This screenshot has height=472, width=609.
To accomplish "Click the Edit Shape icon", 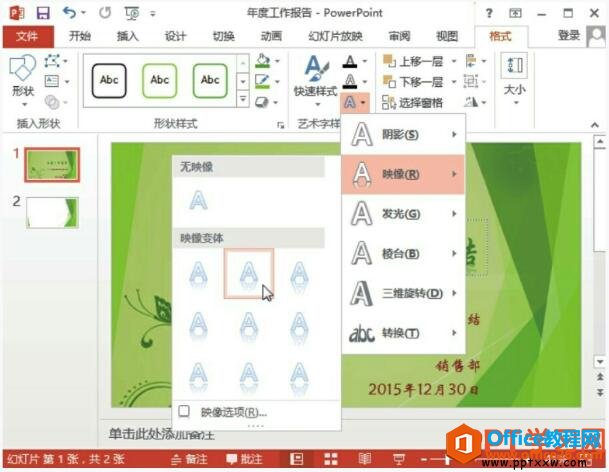I will click(52, 61).
